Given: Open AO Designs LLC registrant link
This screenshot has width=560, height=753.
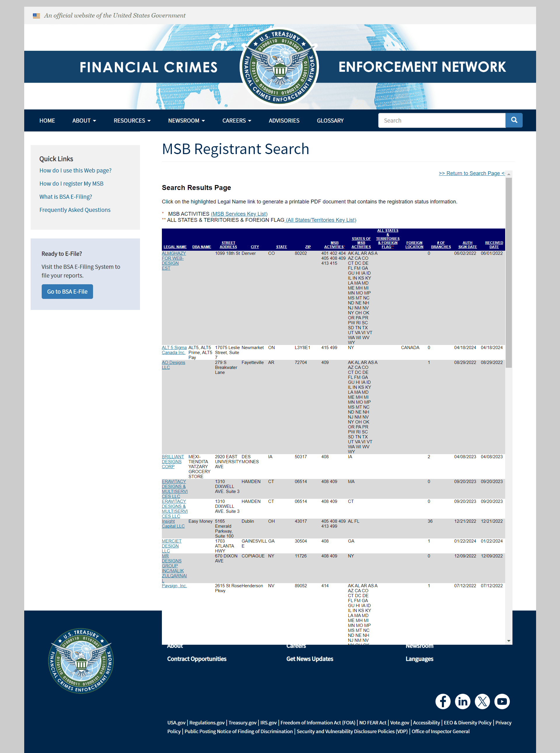Looking at the screenshot, I should click(173, 365).
